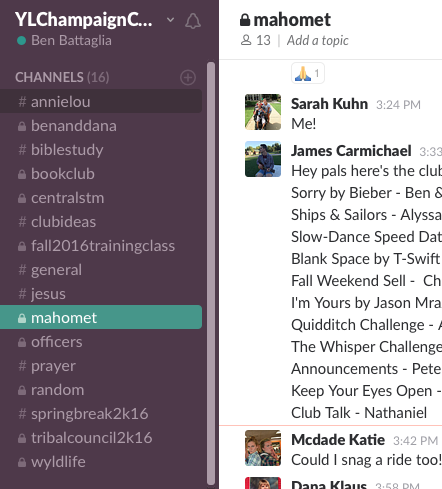
Task: Switch to the annielou channel
Action: [101, 101]
